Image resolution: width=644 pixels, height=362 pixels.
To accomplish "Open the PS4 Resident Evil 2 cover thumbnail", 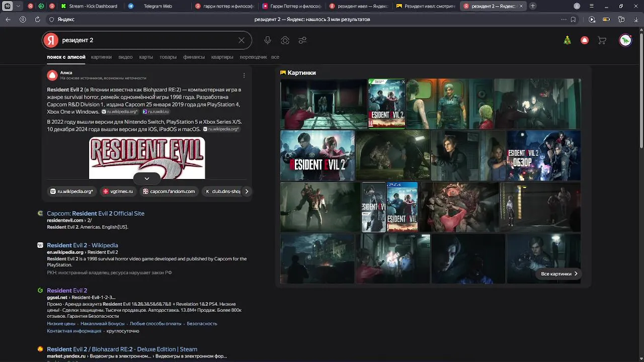I will 402,207.
